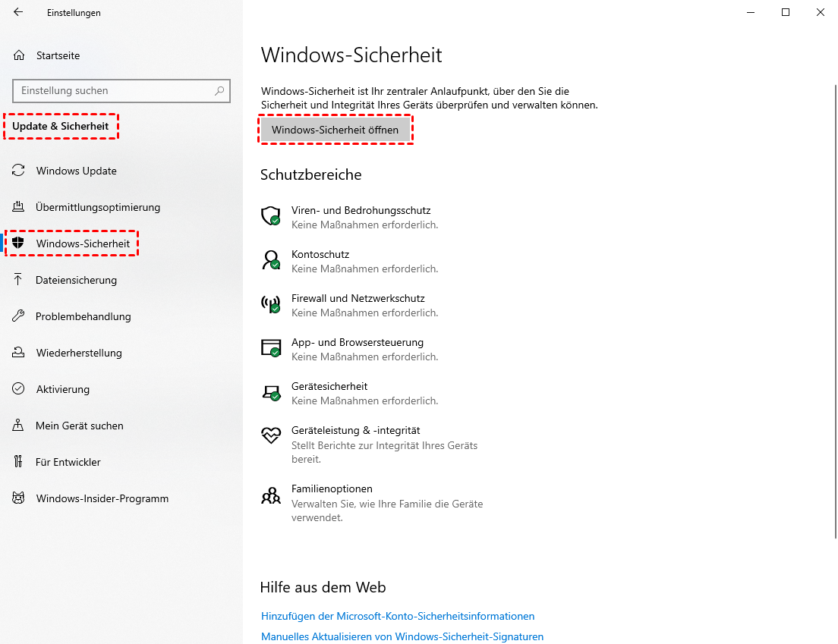Image resolution: width=838 pixels, height=644 pixels.
Task: Open the Dateiensicherung page
Action: pyautogui.click(x=76, y=280)
